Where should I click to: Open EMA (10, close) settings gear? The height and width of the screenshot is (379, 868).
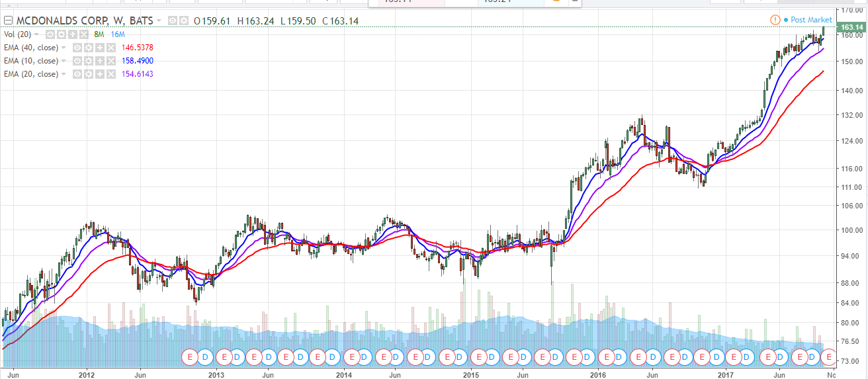click(x=89, y=61)
